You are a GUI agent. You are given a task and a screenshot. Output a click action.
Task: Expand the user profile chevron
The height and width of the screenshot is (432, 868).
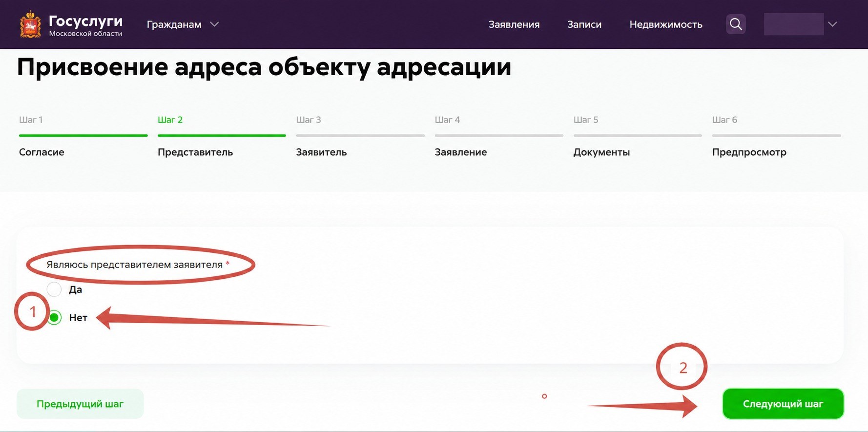pos(832,24)
